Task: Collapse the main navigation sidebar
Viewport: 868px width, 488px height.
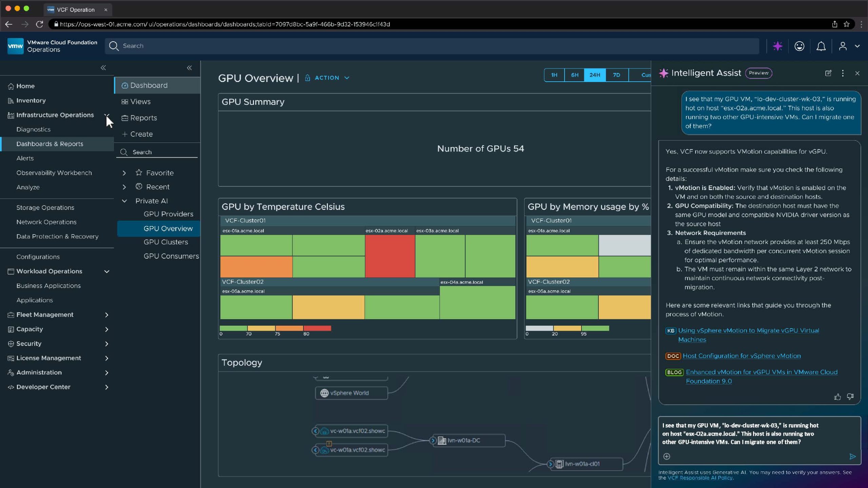Action: (103, 68)
